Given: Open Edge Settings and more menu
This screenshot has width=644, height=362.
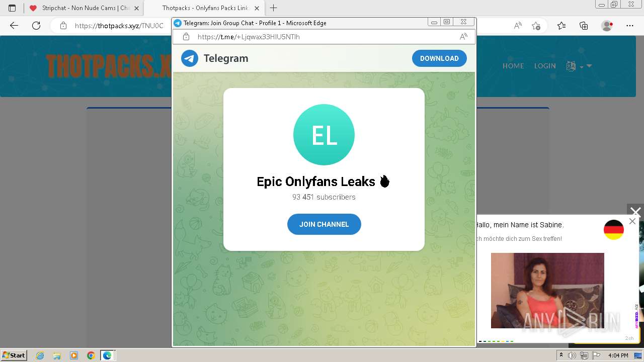Looking at the screenshot, I should [x=630, y=26].
